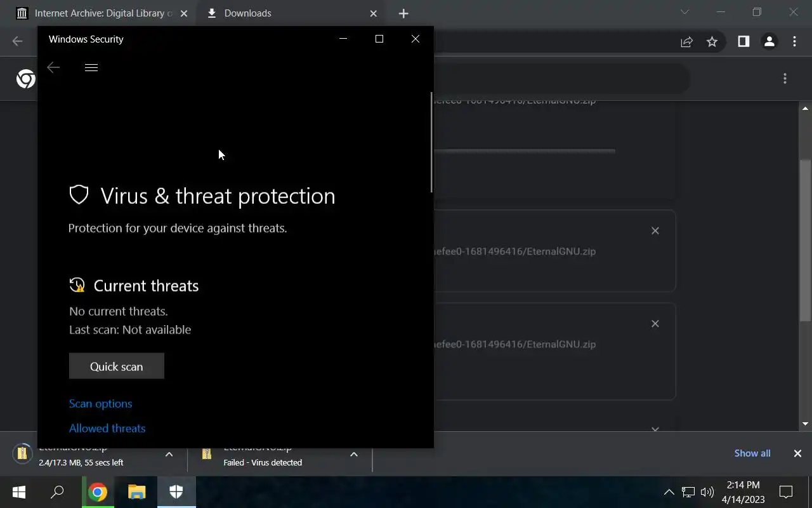Image resolution: width=812 pixels, height=508 pixels.
Task: Open File Explorer from the taskbar
Action: (136, 492)
